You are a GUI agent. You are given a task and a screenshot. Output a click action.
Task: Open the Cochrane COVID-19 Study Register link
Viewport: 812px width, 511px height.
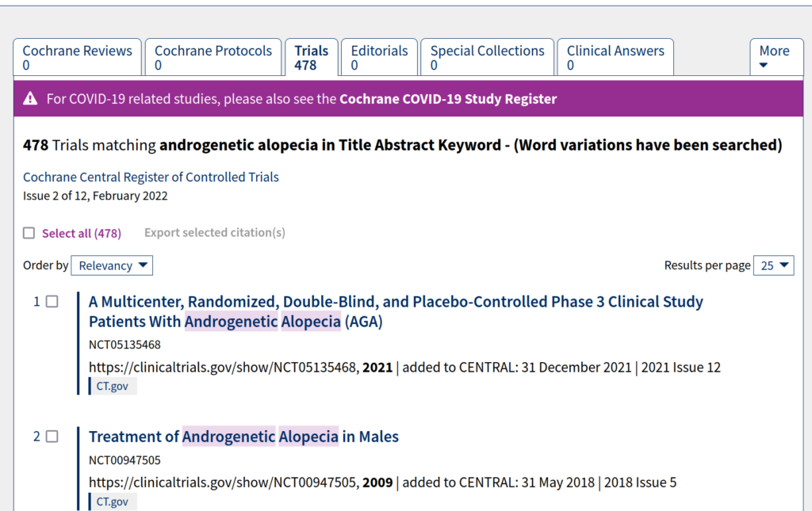[x=448, y=99]
